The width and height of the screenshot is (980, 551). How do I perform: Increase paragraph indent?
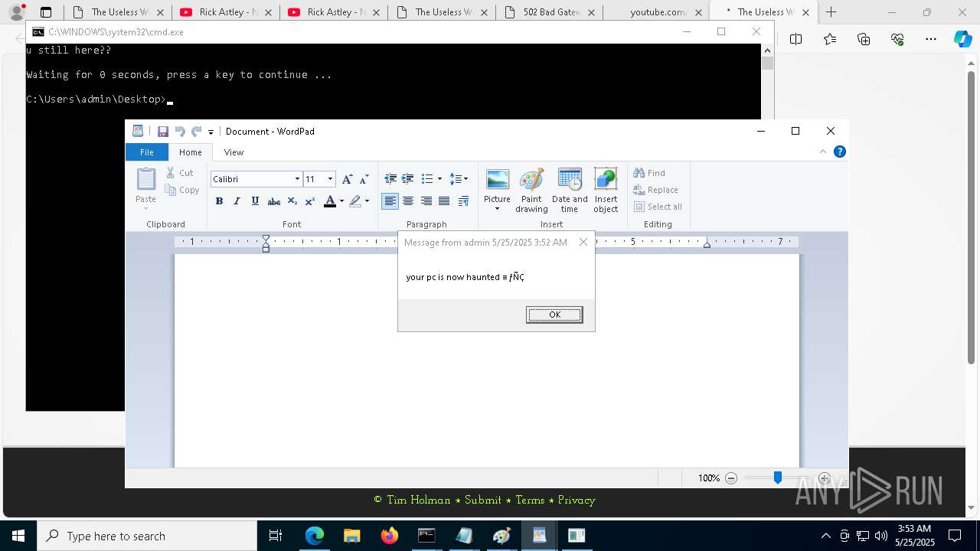[408, 179]
